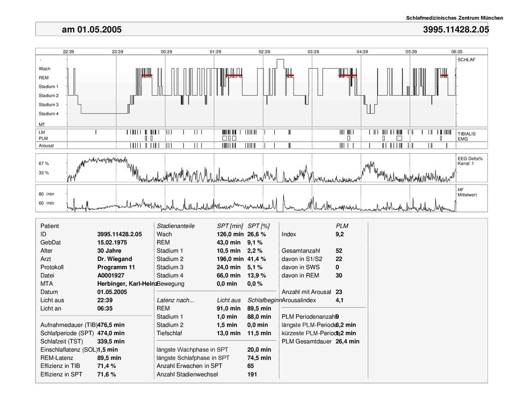This screenshot has height=399, width=532.
Task: Click Anzahl mit Arousal value 23
Action: [x=339, y=292]
